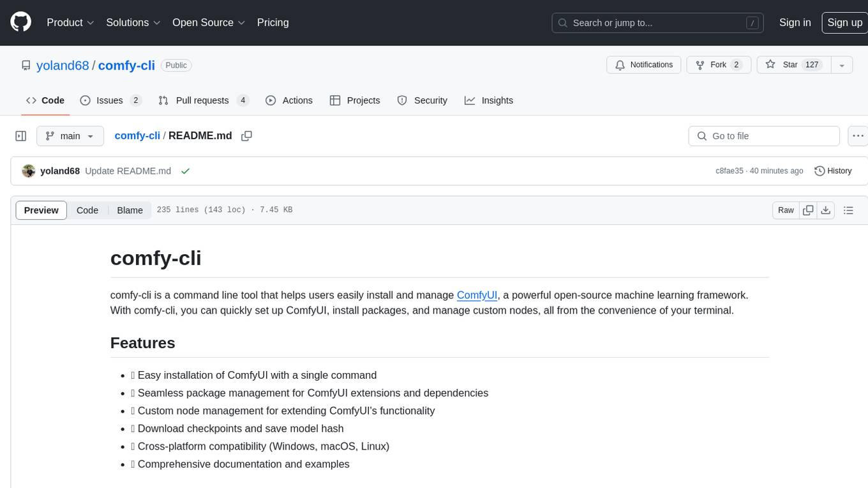Viewport: 868px width, 488px height.
Task: Select the Preview view
Action: click(41, 210)
